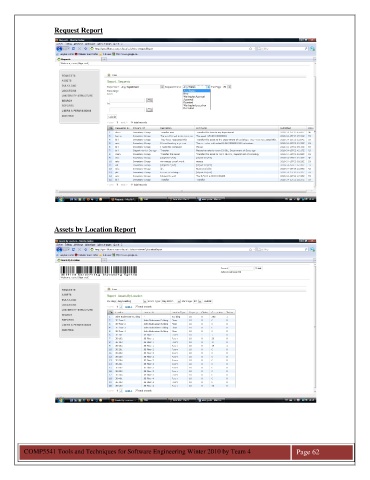The image size is (370, 480).
Task: Open REPORTS in the Assets by Location sidebar
Action: coord(68,320)
